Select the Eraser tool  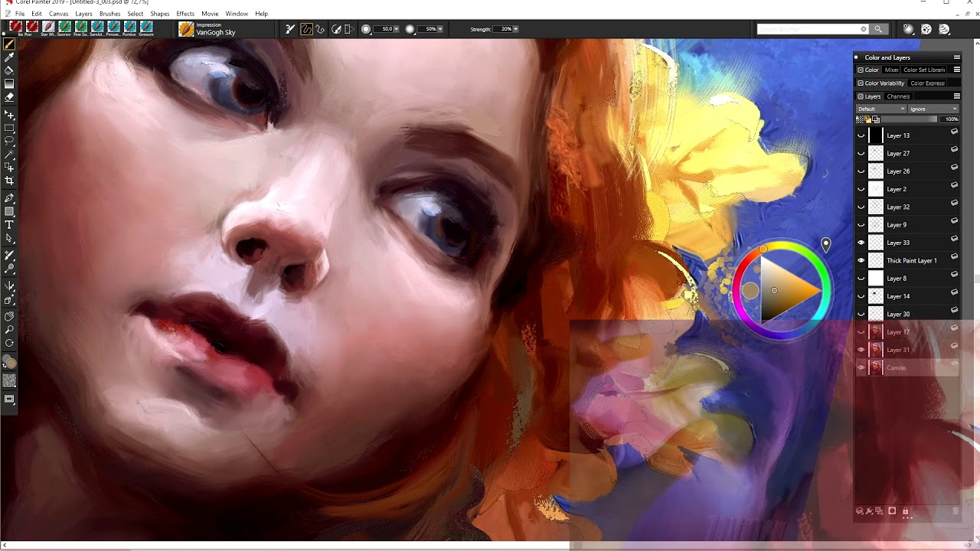tap(9, 97)
